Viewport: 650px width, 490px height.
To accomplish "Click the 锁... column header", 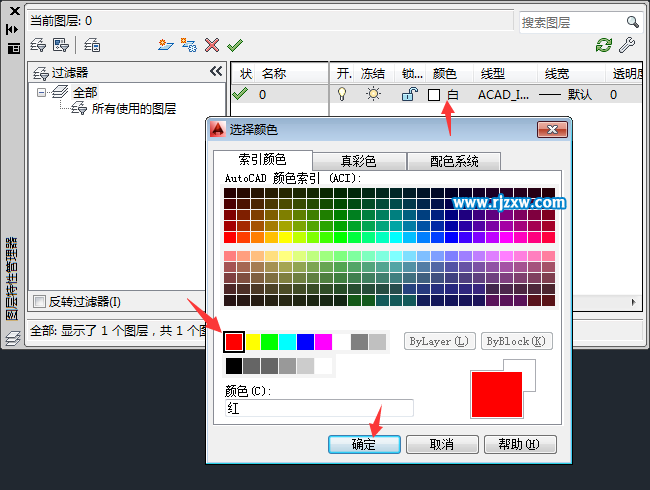I will 412,73.
